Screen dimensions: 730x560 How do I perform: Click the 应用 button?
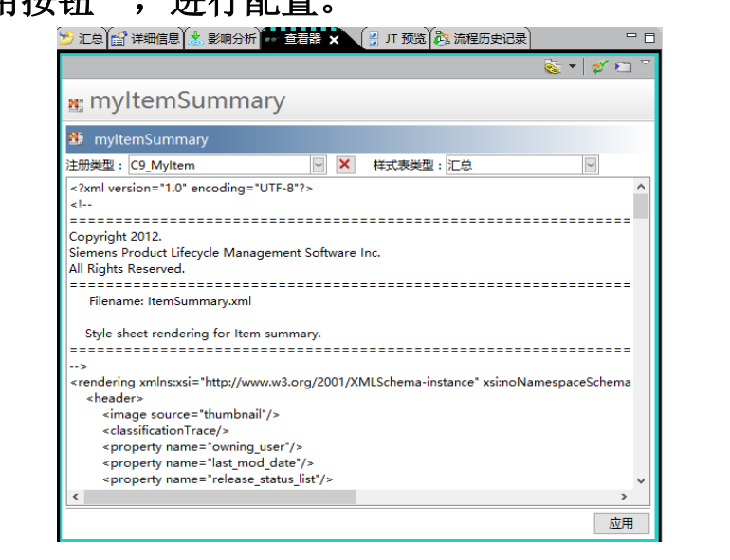coord(621,523)
